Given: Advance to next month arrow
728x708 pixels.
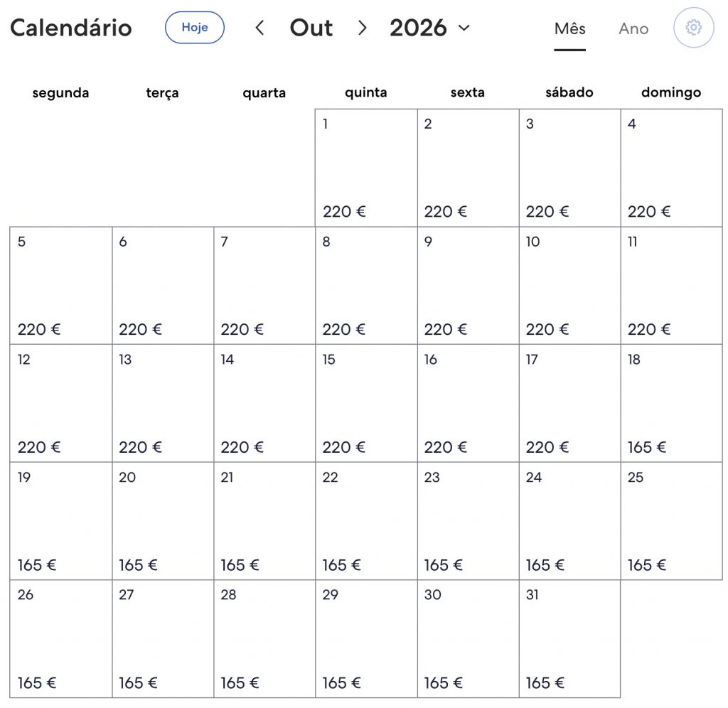Looking at the screenshot, I should [362, 28].
